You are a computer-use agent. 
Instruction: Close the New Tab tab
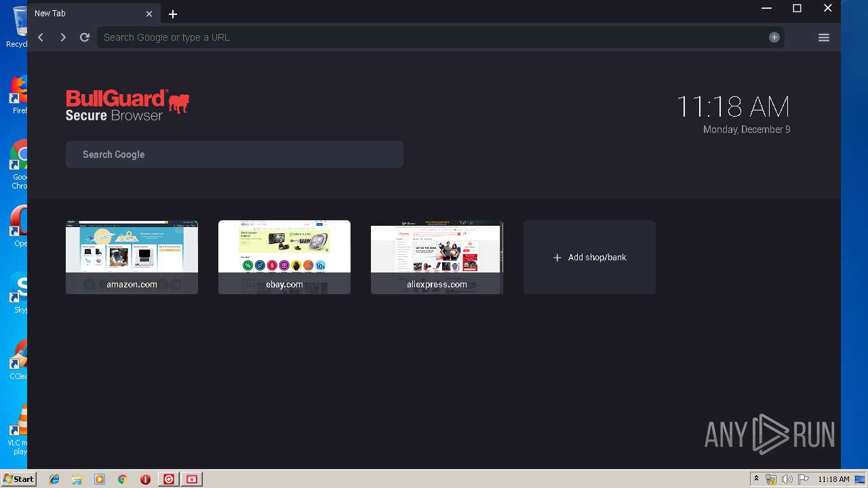tap(149, 14)
